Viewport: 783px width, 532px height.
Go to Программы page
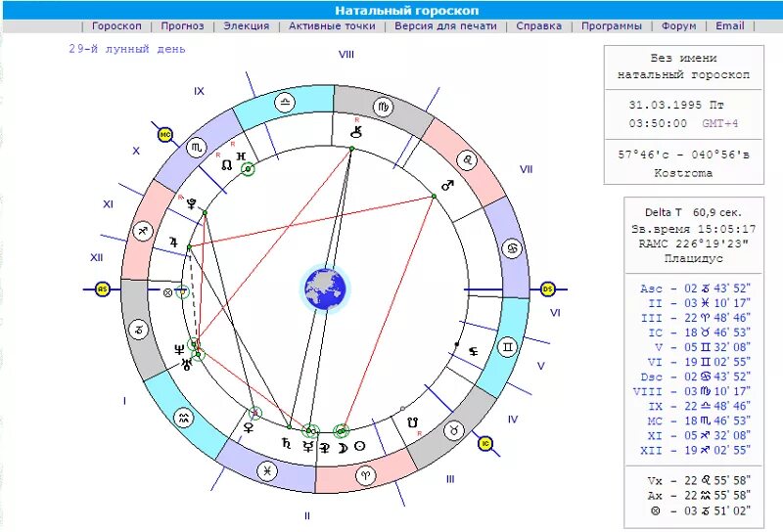coord(611,26)
